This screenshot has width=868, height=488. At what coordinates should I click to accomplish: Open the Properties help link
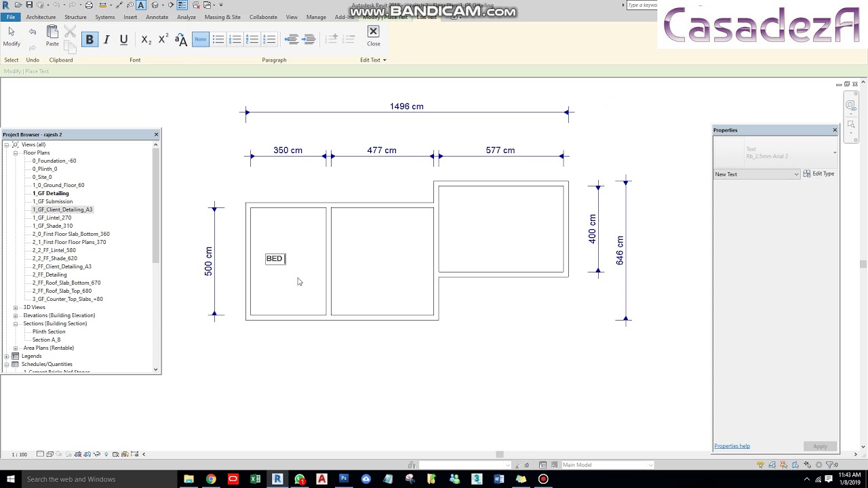732,446
